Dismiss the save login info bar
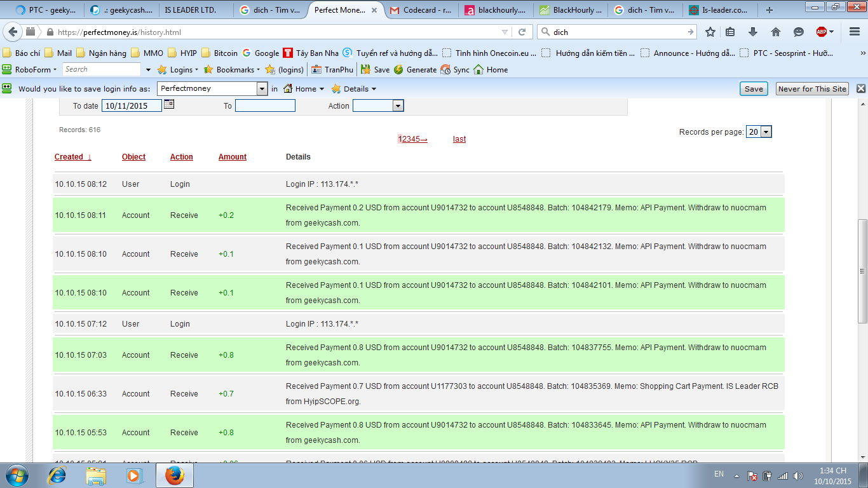The image size is (868, 488). click(x=861, y=89)
